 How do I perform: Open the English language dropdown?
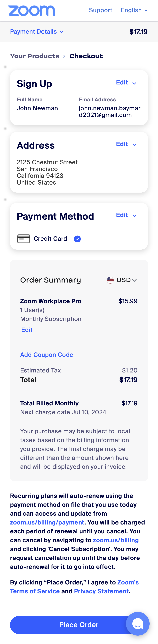click(x=134, y=10)
